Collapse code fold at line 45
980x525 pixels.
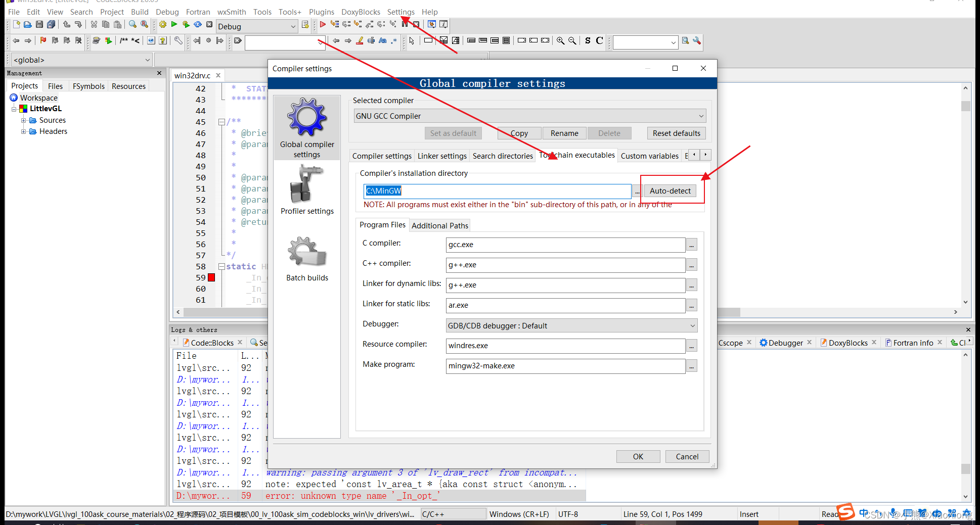click(x=221, y=122)
